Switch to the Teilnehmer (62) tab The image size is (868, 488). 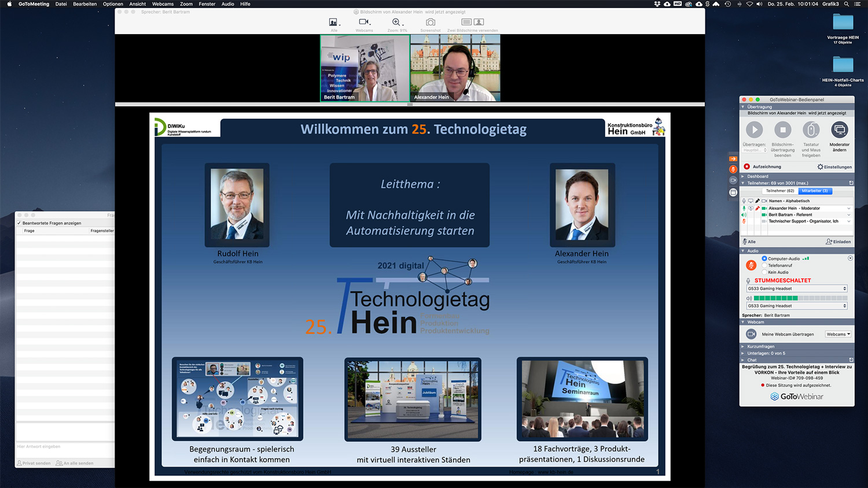coord(780,191)
